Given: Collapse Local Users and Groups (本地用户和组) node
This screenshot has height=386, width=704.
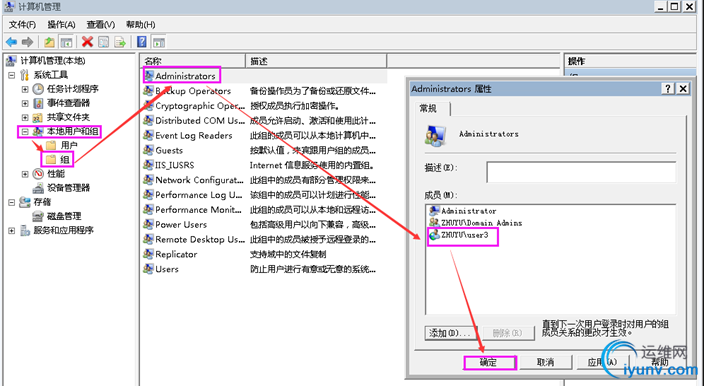Looking at the screenshot, I should [25, 132].
